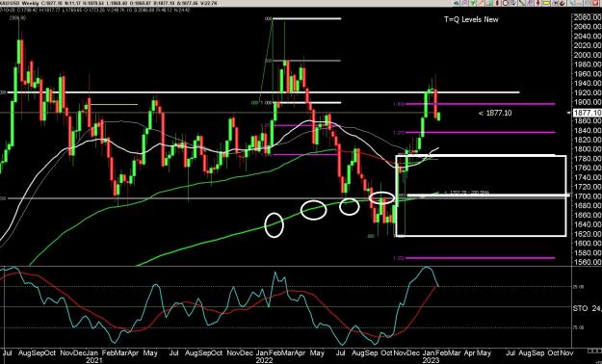Click the "T=Q Levels New" chart label
The width and height of the screenshot is (602, 364).
[471, 19]
